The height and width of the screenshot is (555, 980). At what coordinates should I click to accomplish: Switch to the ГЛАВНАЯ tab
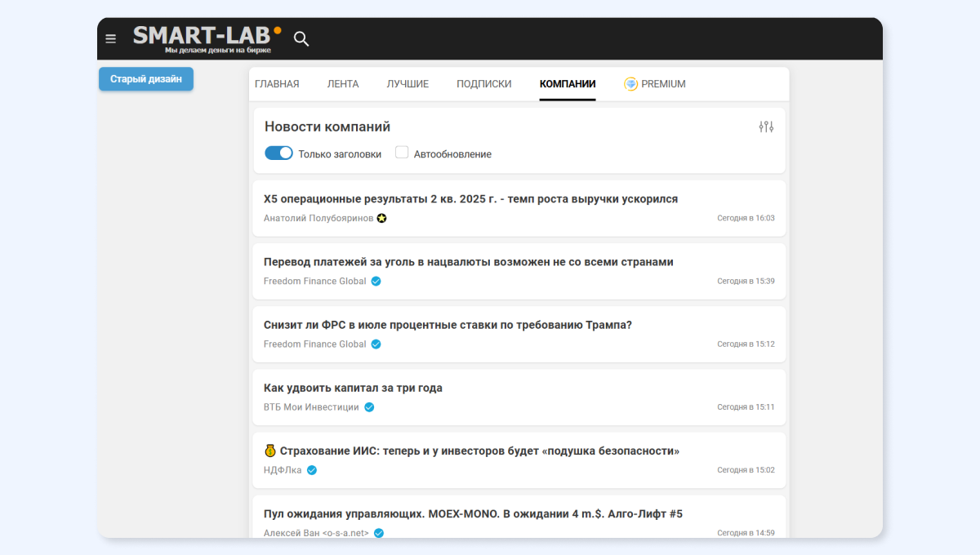pyautogui.click(x=277, y=84)
